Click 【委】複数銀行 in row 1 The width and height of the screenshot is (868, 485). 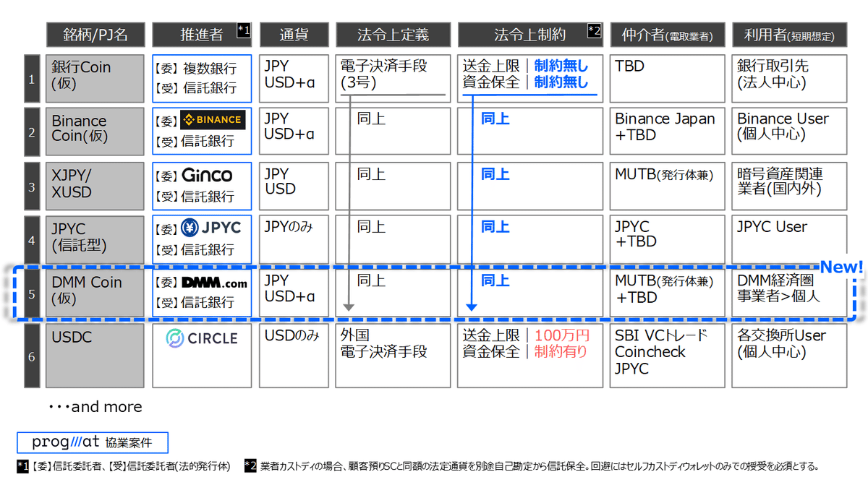[195, 69]
